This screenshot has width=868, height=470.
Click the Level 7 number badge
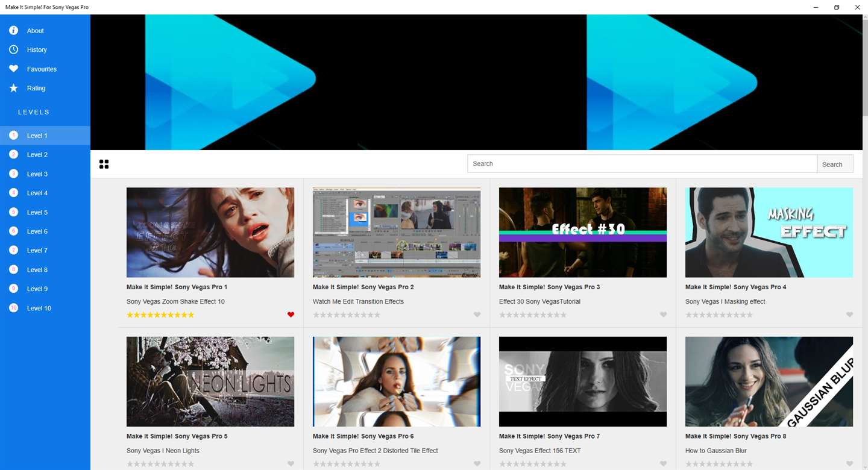point(13,250)
